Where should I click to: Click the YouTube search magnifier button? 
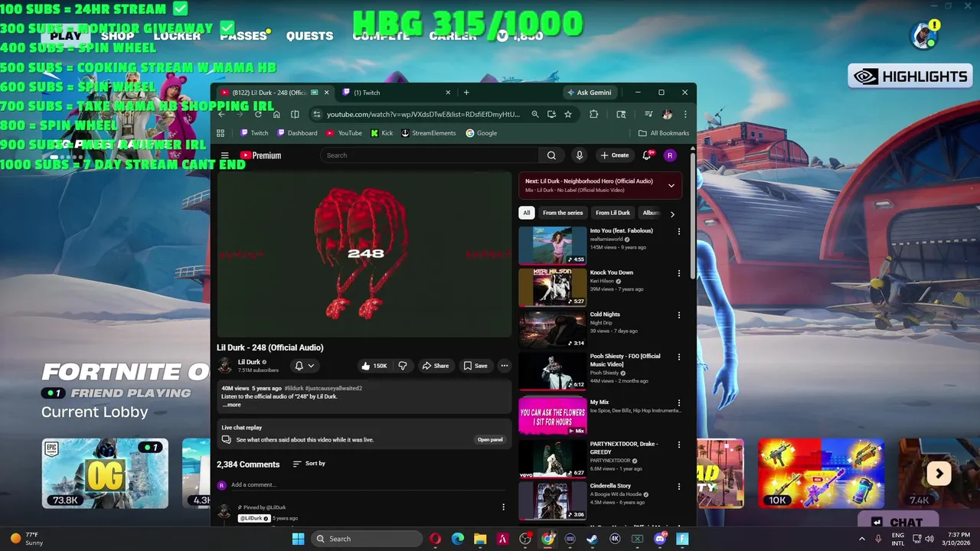551,155
